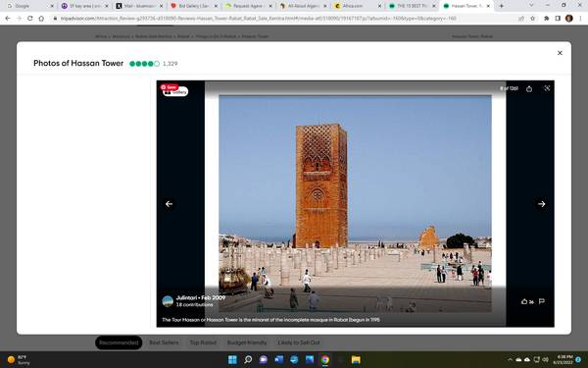Viewport: 588px width, 368px height.
Task: Click the Julintori contributor name
Action: 186,297
